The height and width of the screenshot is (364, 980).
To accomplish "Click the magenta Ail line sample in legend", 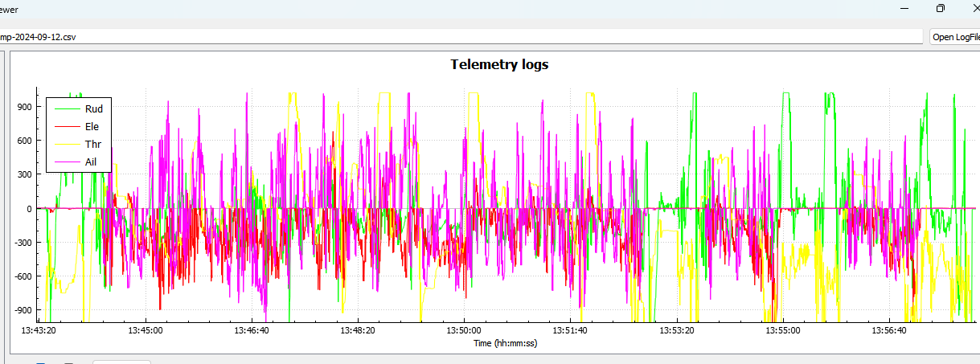I will coord(66,162).
